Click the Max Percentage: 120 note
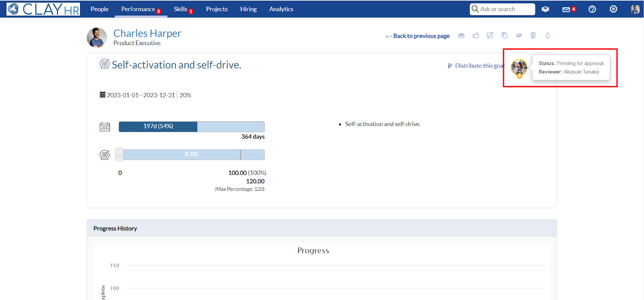Image resolution: width=644 pixels, height=300 pixels. (x=239, y=189)
